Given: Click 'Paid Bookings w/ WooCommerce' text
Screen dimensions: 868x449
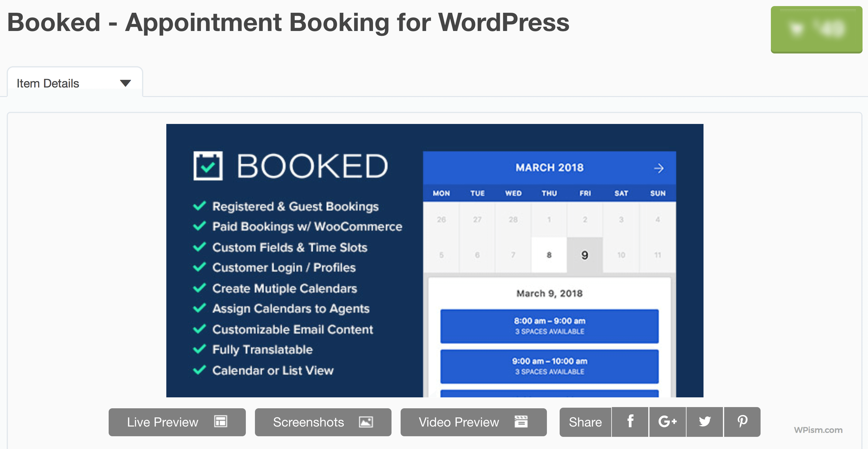Looking at the screenshot, I should coord(307,227).
